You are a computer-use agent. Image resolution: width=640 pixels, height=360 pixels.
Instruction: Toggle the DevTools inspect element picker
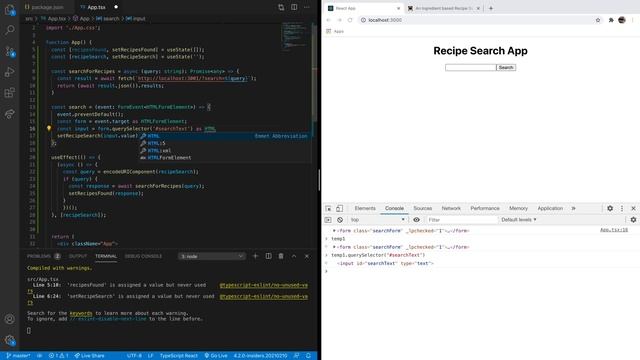[x=329, y=209]
